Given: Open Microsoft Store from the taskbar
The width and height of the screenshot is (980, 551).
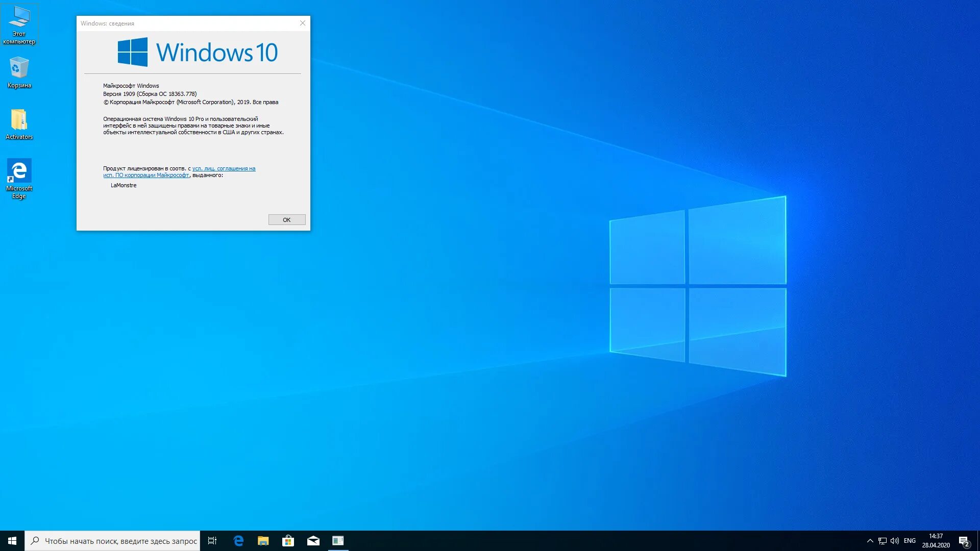Looking at the screenshot, I should pos(288,541).
